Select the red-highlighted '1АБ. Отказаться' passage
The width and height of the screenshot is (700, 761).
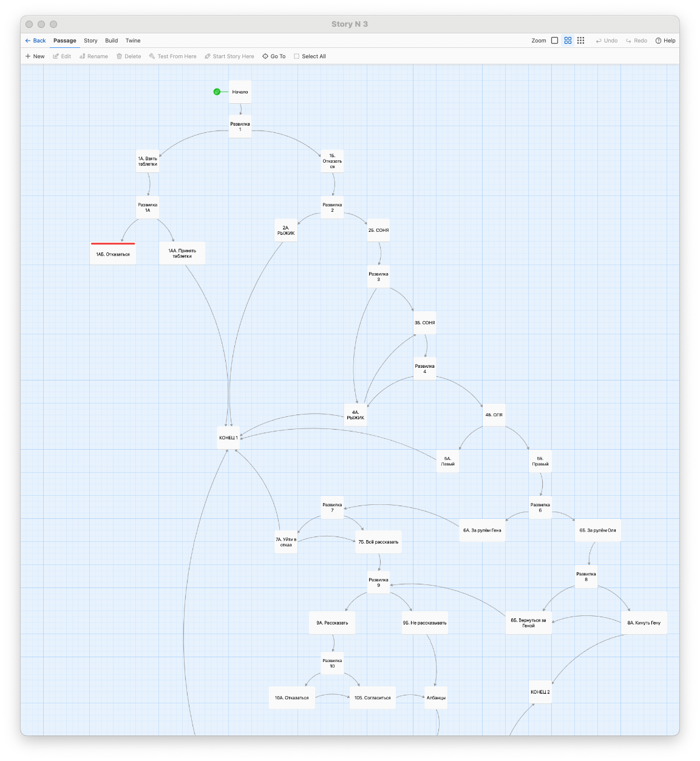pos(113,254)
